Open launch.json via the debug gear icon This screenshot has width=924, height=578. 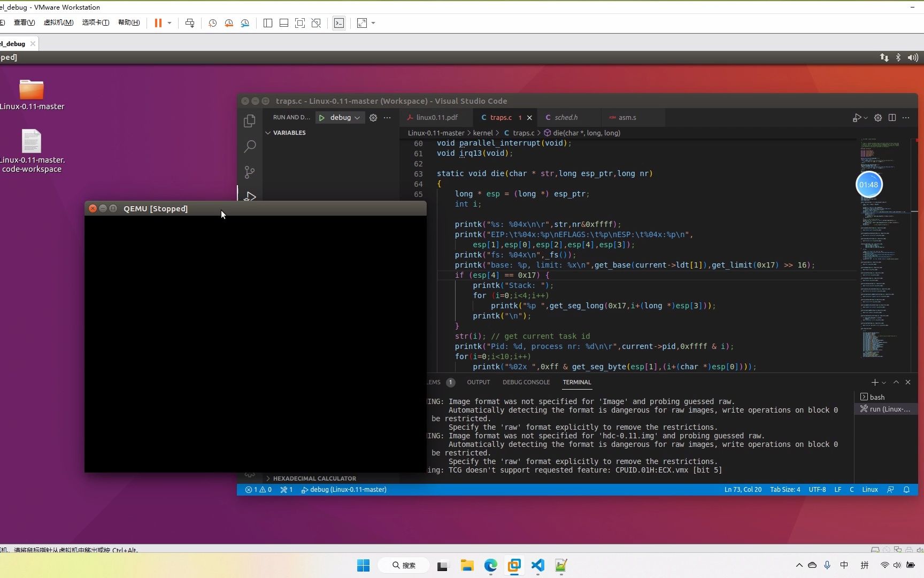click(x=373, y=118)
